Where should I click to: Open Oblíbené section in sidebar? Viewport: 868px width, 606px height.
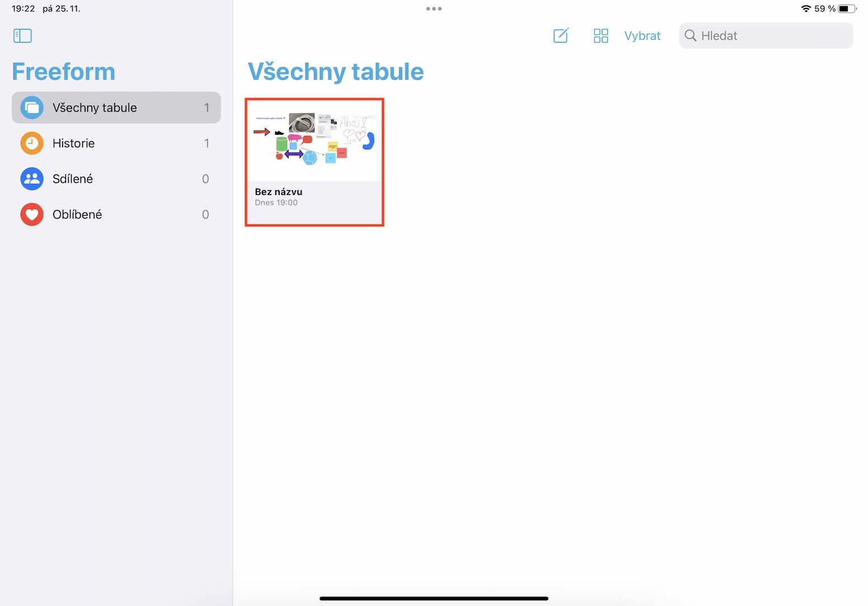(x=116, y=215)
